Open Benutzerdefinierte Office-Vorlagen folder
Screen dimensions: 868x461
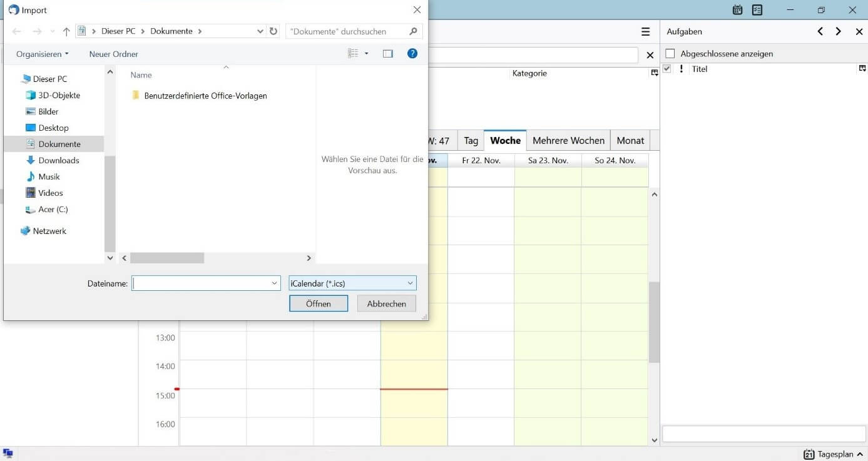pyautogui.click(x=205, y=96)
